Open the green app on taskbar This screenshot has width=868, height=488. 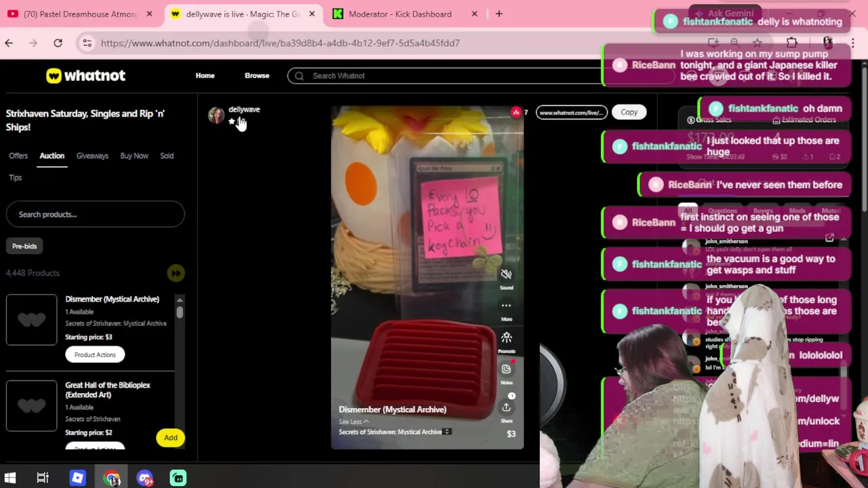click(178, 478)
